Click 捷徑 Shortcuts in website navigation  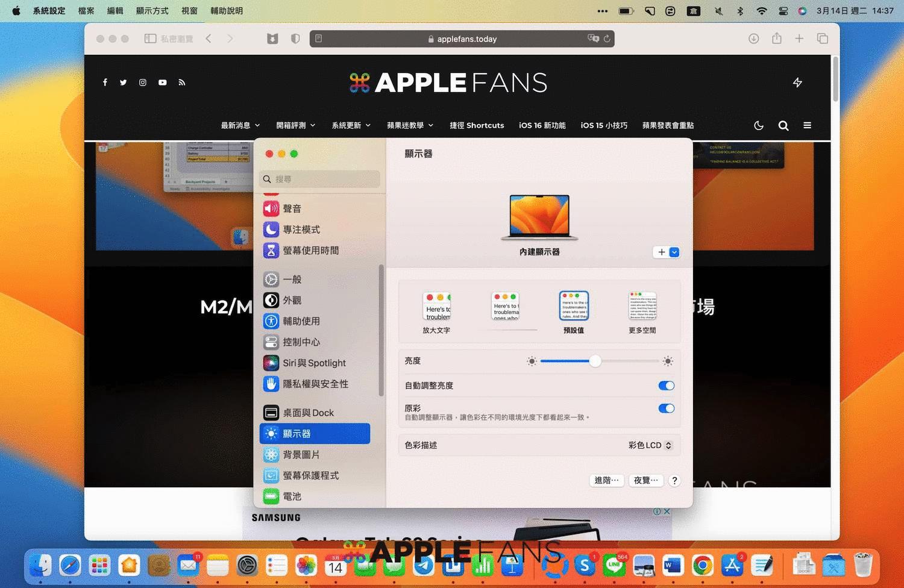coord(477,125)
